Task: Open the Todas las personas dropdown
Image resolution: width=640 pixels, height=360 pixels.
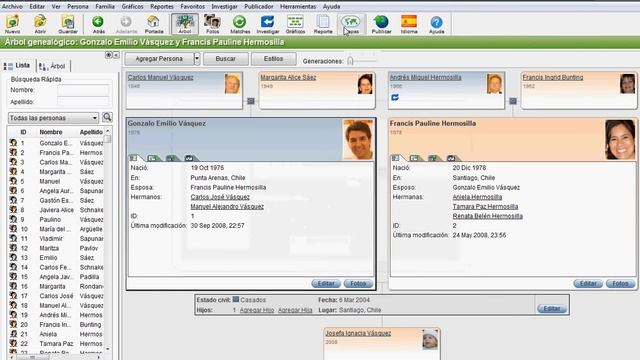Action: (53, 118)
